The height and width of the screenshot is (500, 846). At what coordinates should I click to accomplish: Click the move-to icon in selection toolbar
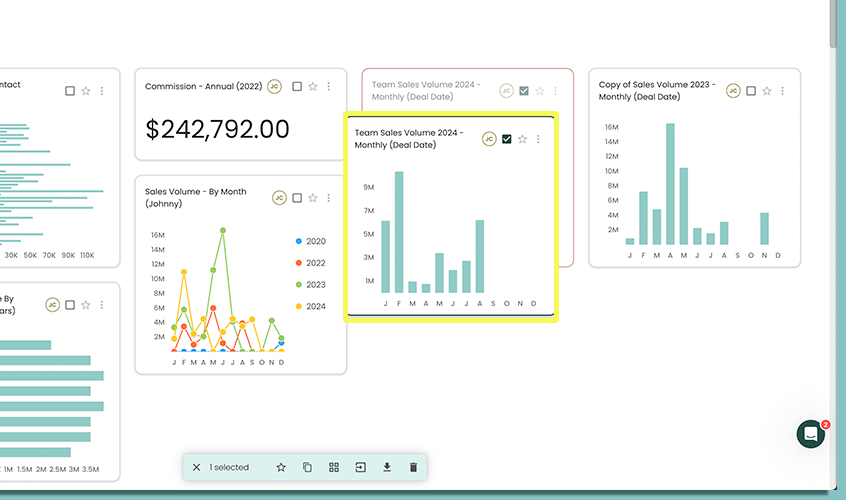360,467
